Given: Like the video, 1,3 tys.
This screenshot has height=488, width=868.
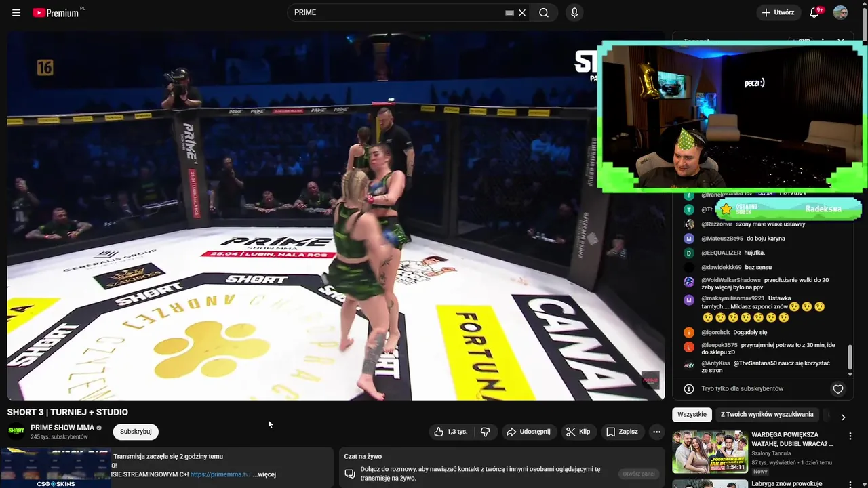Looking at the screenshot, I should [451, 432].
